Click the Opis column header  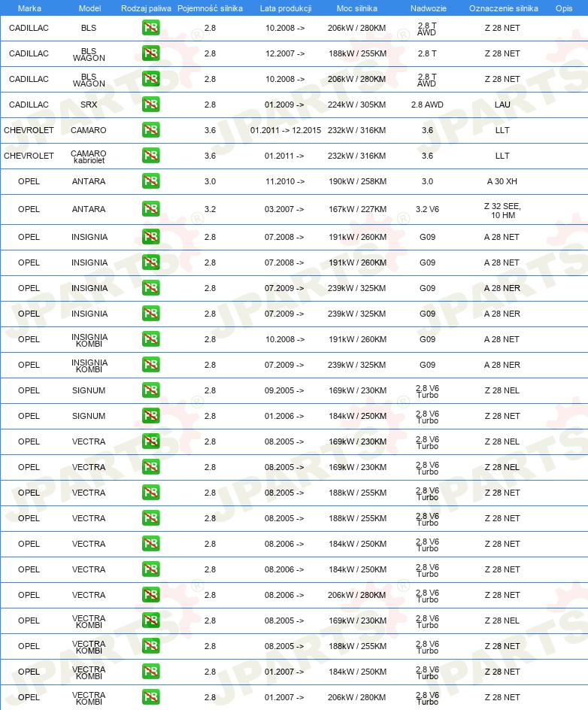[564, 8]
